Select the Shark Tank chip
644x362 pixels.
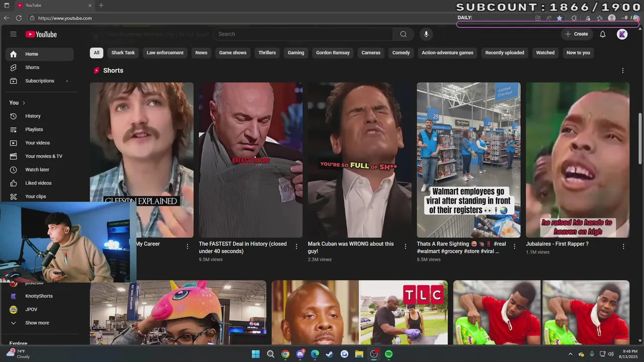[123, 53]
